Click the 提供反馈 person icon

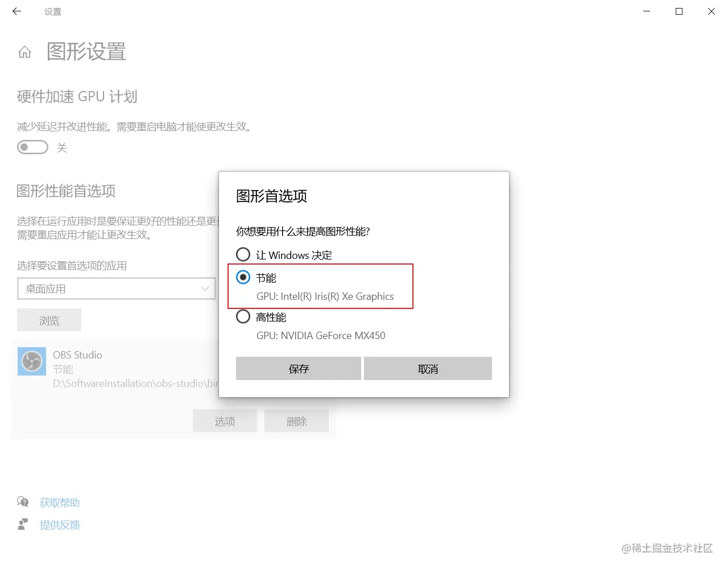click(23, 524)
